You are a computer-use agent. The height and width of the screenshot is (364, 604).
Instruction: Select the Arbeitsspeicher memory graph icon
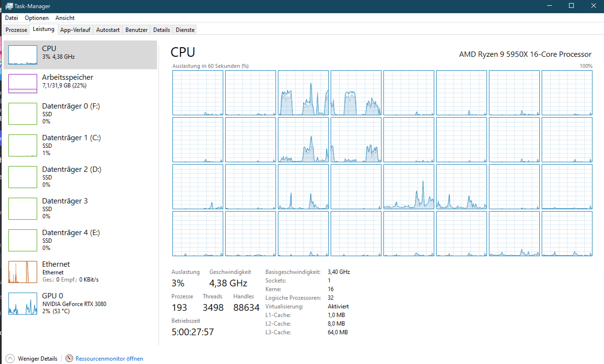[x=23, y=84]
